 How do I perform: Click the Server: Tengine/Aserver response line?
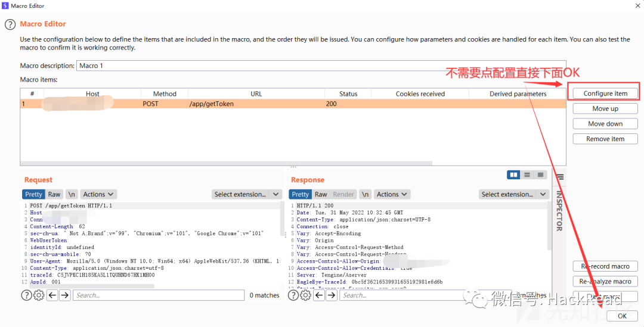click(332, 275)
